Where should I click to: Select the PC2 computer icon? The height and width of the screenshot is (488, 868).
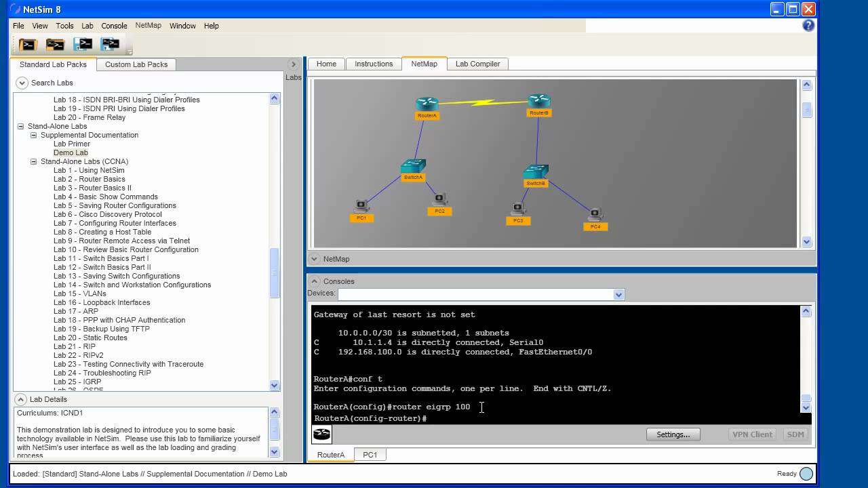[x=439, y=199]
